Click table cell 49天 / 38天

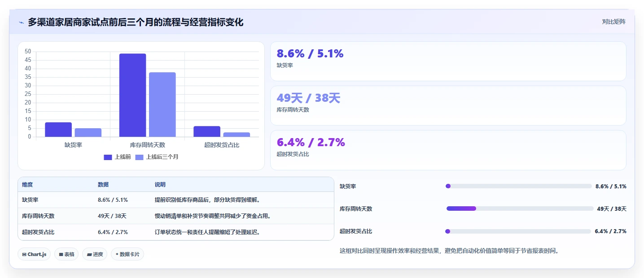click(112, 216)
